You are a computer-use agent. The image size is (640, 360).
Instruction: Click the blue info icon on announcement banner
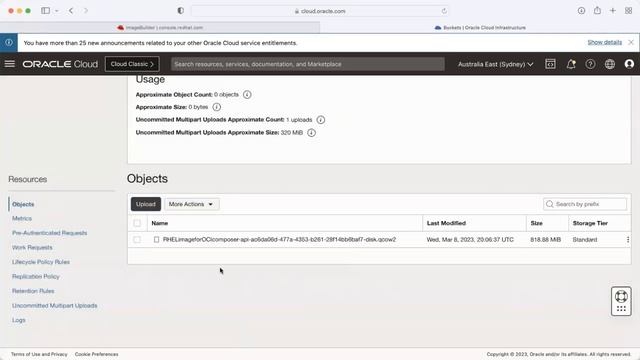(x=9, y=42)
